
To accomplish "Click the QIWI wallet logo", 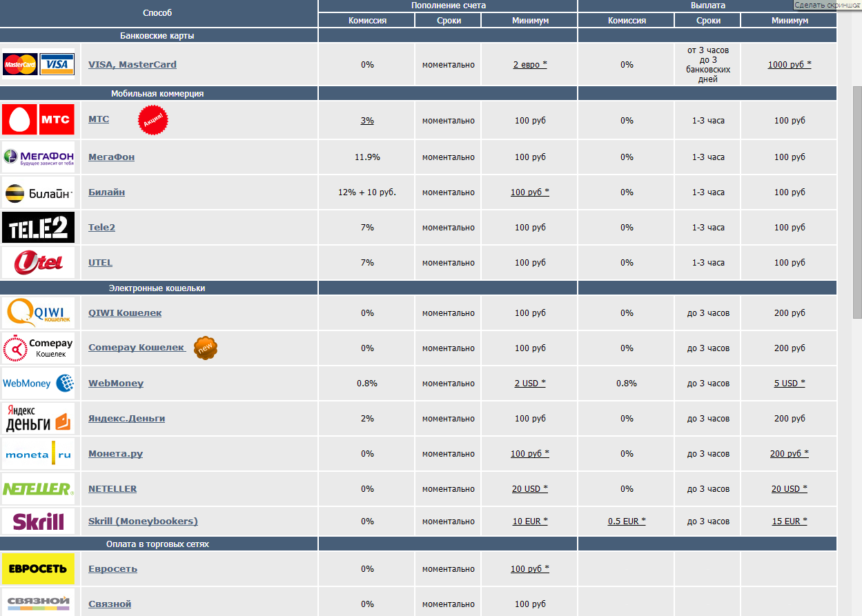I will point(38,313).
